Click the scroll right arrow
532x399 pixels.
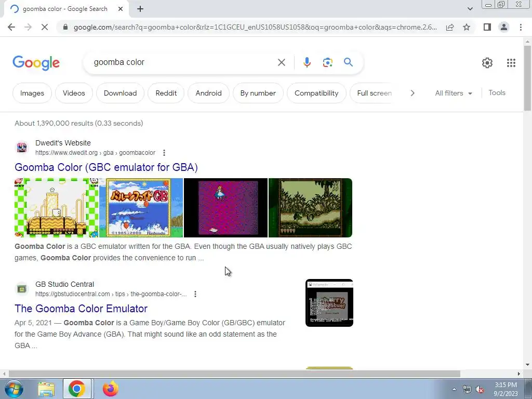(519, 374)
